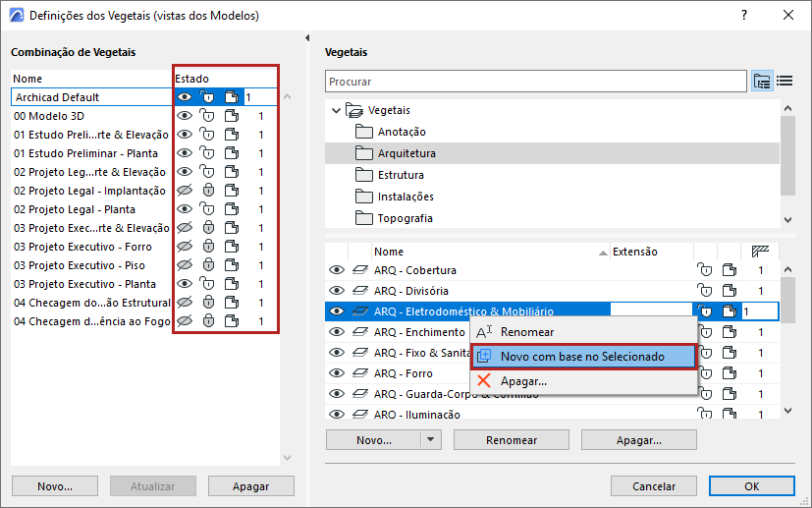The height and width of the screenshot is (508, 812).
Task: Click layer type icon of ARQ - Forro
Action: tap(359, 373)
